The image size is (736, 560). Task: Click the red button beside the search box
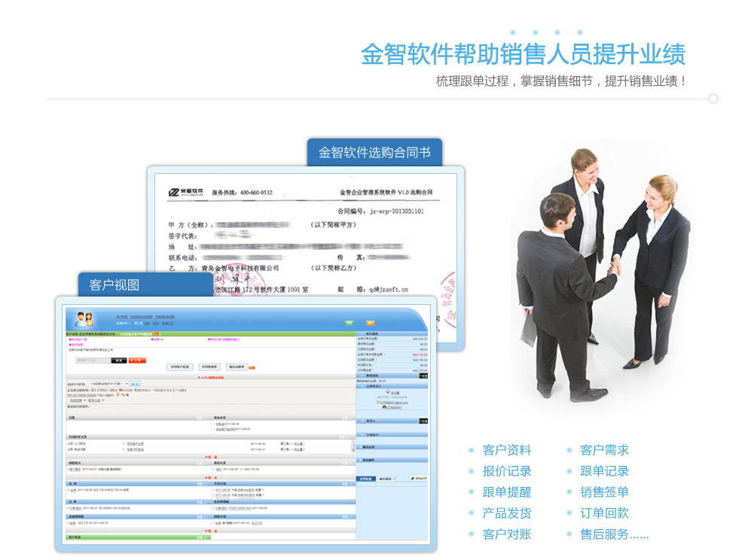[137, 361]
